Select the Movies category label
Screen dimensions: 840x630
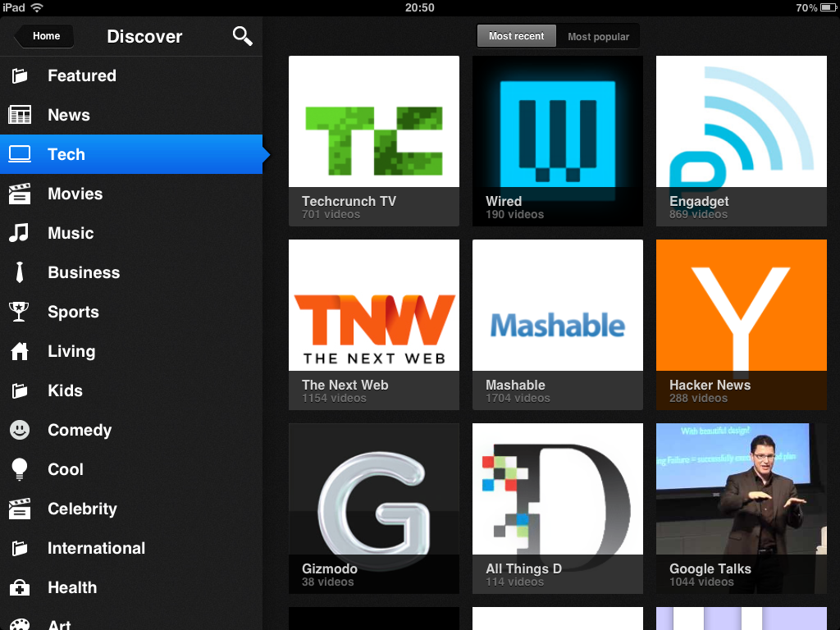75,194
